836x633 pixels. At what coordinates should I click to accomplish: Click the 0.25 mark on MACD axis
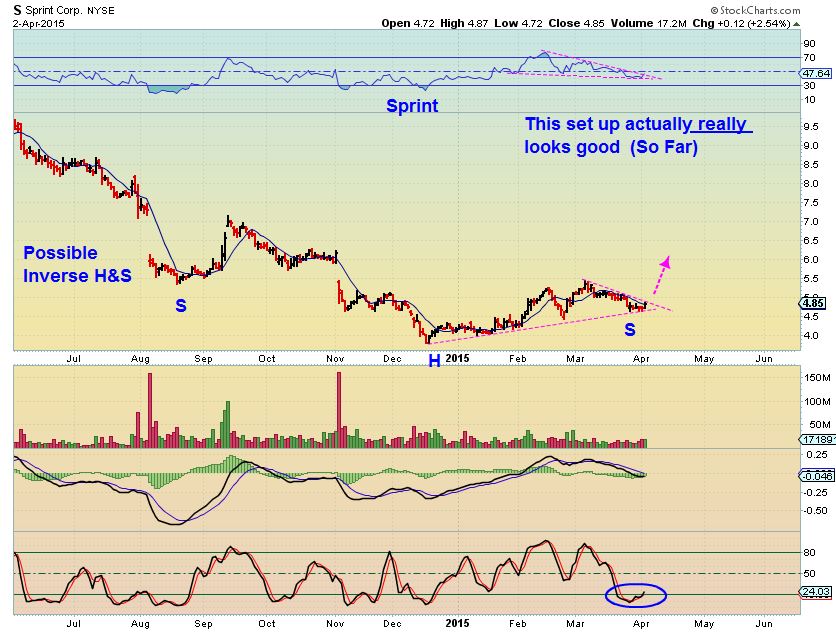click(x=817, y=454)
